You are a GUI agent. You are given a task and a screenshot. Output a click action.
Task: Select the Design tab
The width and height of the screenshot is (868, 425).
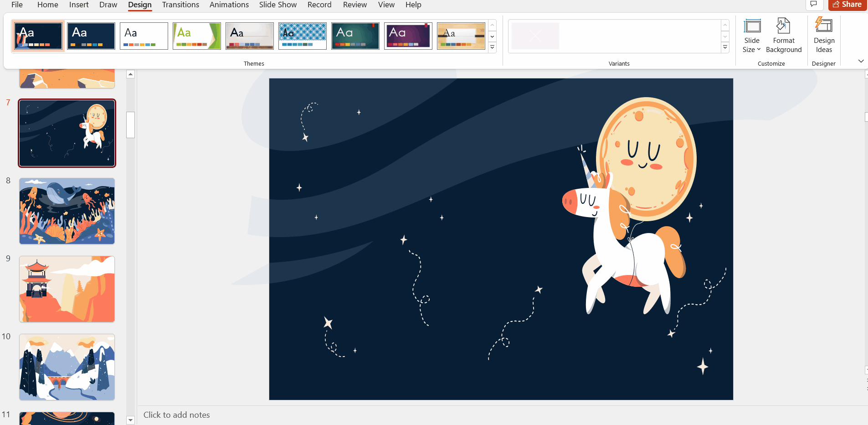pyautogui.click(x=140, y=5)
